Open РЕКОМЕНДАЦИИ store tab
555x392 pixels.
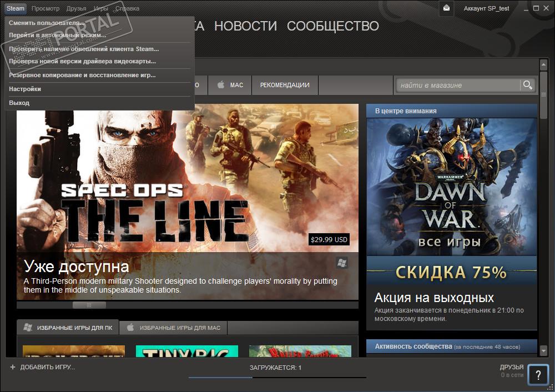(x=285, y=85)
